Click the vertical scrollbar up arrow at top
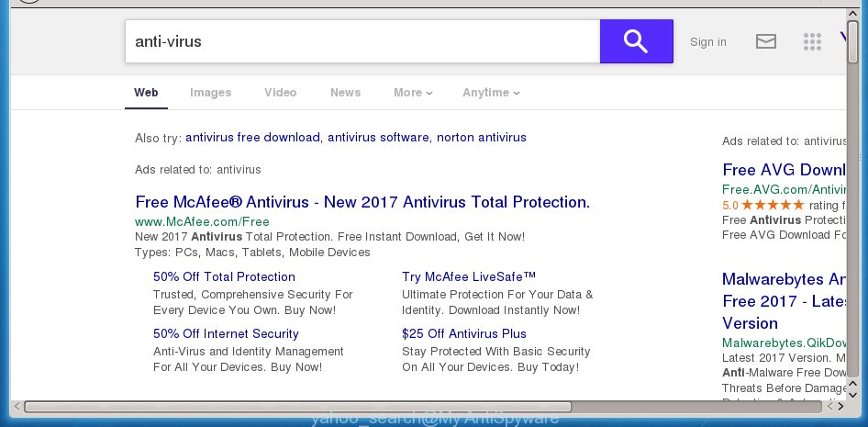The height and width of the screenshot is (427, 868). pyautogui.click(x=853, y=15)
